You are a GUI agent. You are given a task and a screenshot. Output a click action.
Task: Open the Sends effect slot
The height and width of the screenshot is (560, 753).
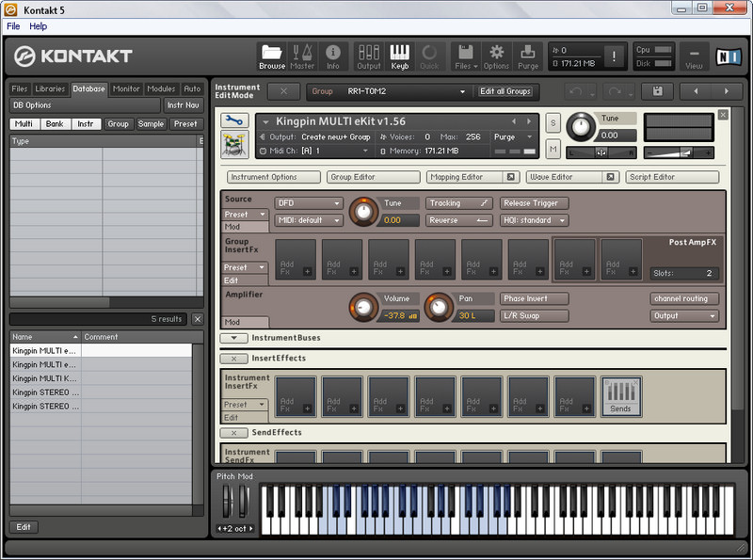click(x=620, y=396)
